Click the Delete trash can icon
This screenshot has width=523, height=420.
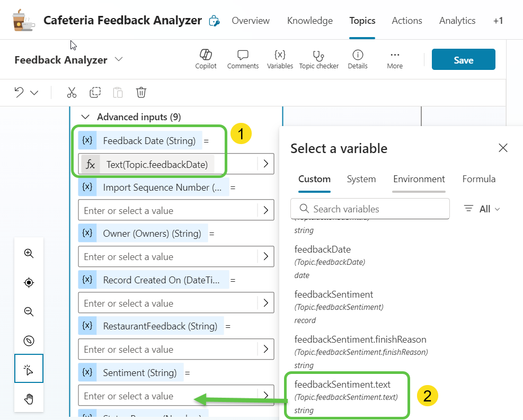coord(141,93)
